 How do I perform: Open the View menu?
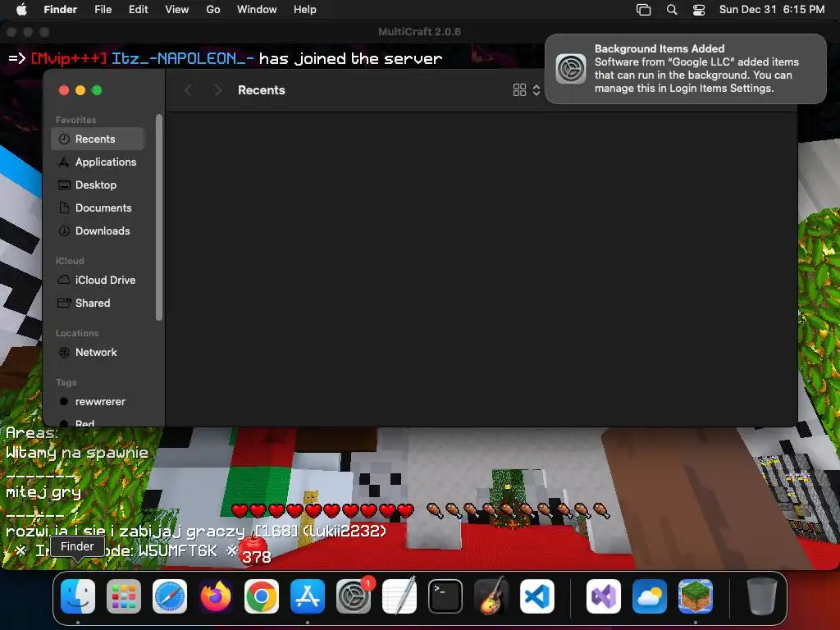(x=177, y=9)
